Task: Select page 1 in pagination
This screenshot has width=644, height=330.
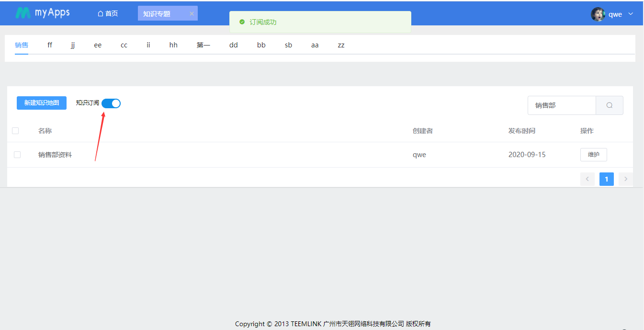Action: tap(607, 179)
